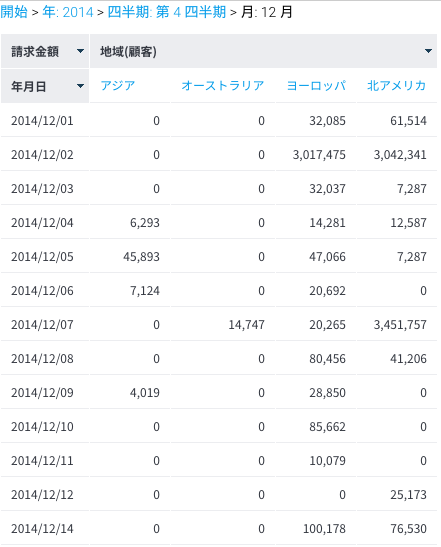The height and width of the screenshot is (547, 441).
Task: Select the 2014/12/01 row label
Action: pyautogui.click(x=42, y=121)
